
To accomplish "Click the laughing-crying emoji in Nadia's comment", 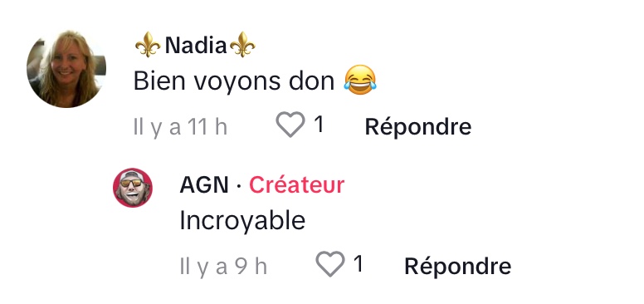I will [x=360, y=80].
